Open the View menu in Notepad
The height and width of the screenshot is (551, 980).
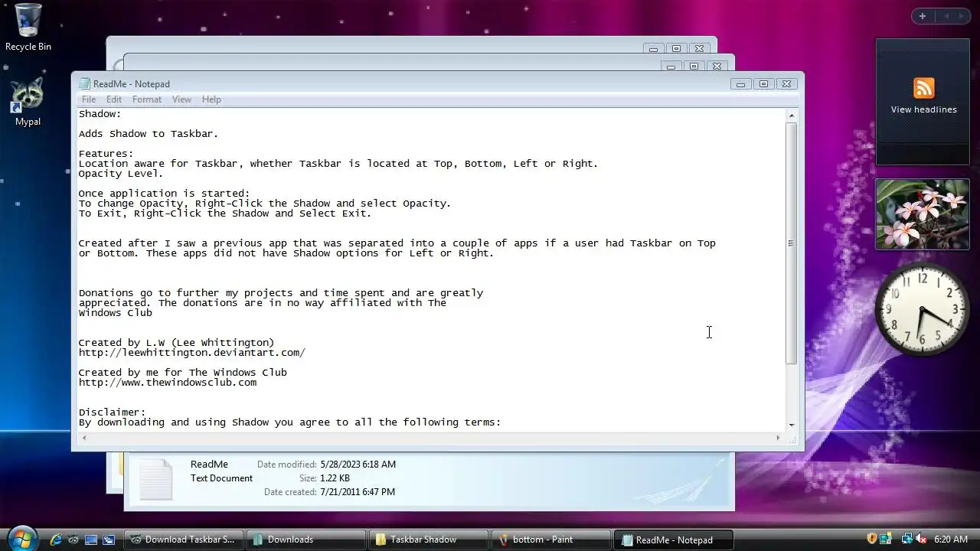pos(181,99)
